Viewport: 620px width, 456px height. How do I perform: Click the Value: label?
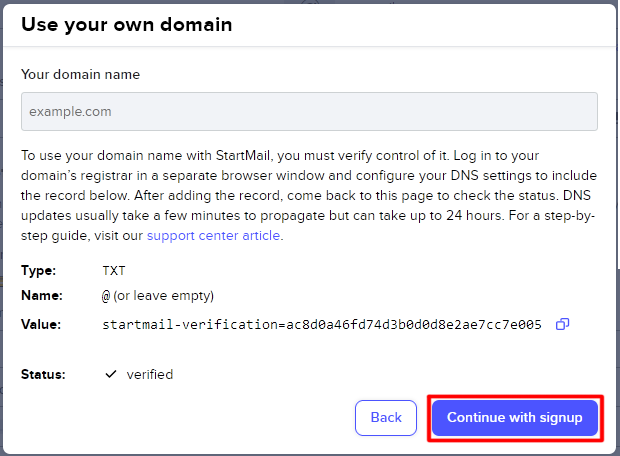41,324
